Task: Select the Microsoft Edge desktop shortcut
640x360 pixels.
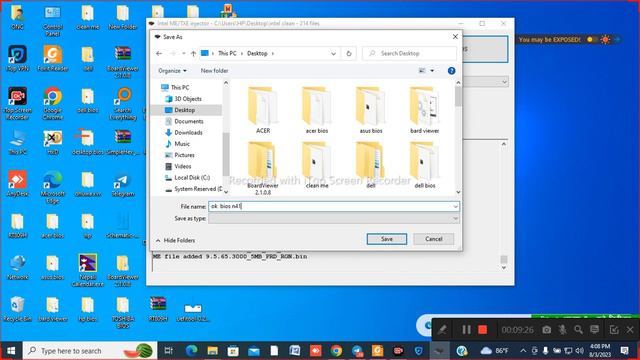Action: click(53, 187)
